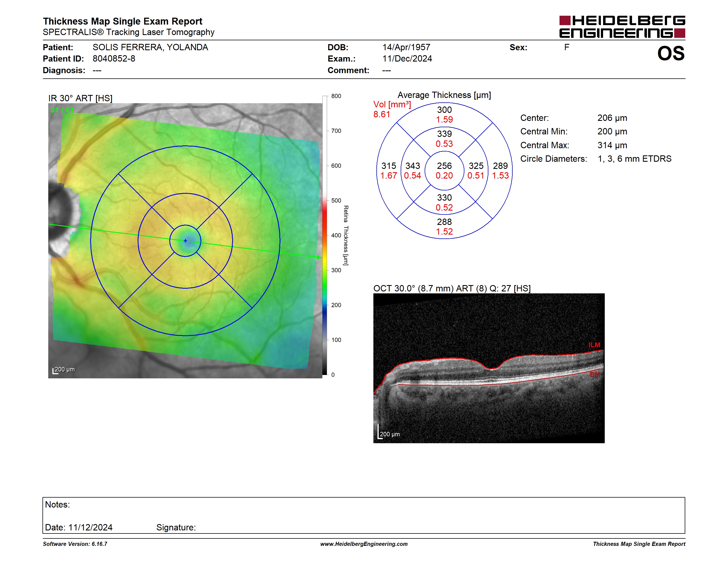This screenshot has height=563, width=728.
Task: Click Software Version: 6.16.7 footer
Action: (x=75, y=544)
